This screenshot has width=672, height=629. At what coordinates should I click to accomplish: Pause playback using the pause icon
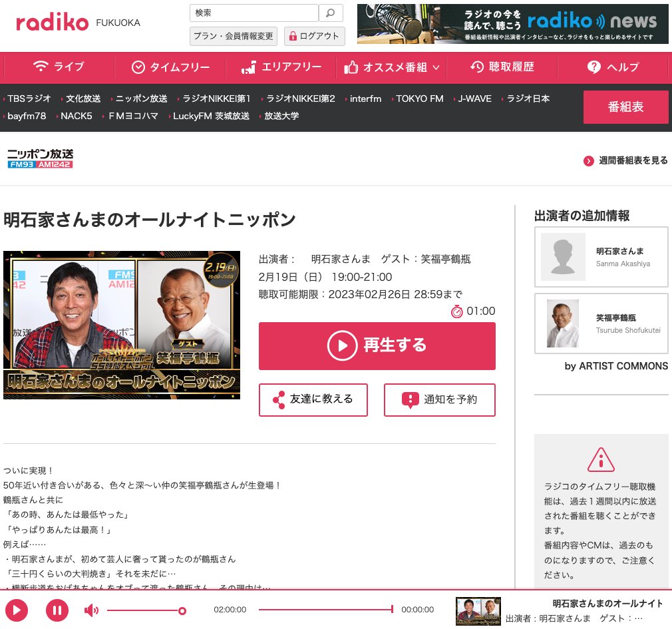pyautogui.click(x=57, y=610)
